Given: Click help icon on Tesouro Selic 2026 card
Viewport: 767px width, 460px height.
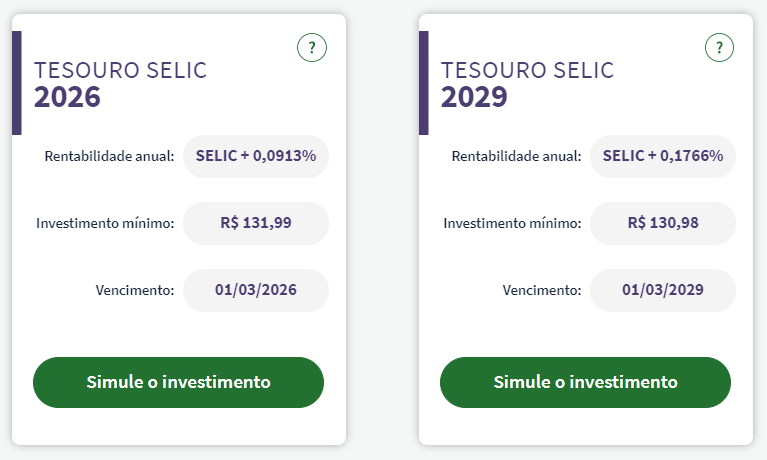Looking at the screenshot, I should point(312,47).
